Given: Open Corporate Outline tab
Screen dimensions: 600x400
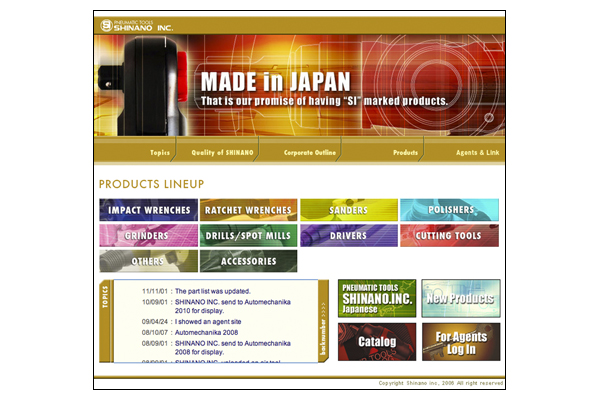Looking at the screenshot, I should [x=310, y=152].
